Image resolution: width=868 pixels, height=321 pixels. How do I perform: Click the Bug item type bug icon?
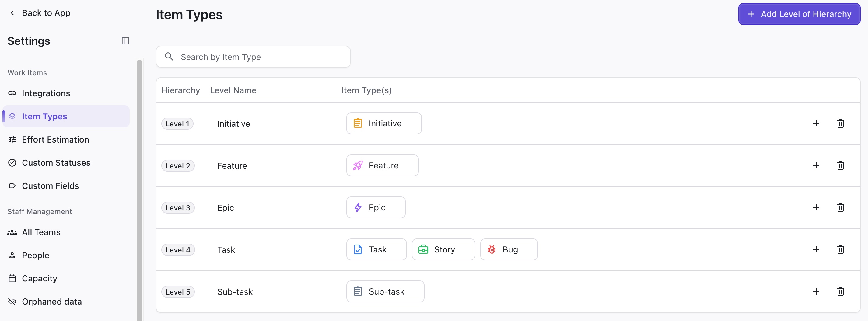492,249
